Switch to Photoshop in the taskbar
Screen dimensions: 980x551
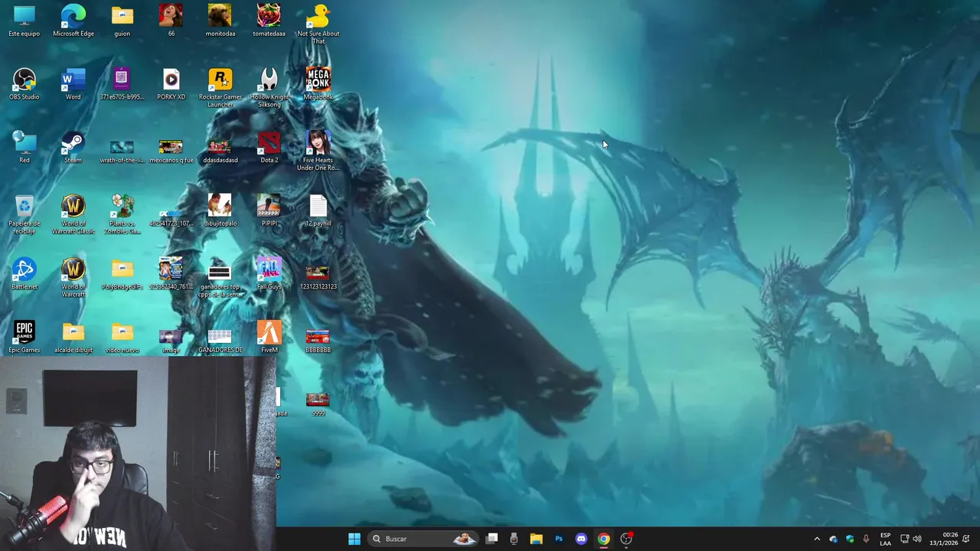(x=559, y=539)
